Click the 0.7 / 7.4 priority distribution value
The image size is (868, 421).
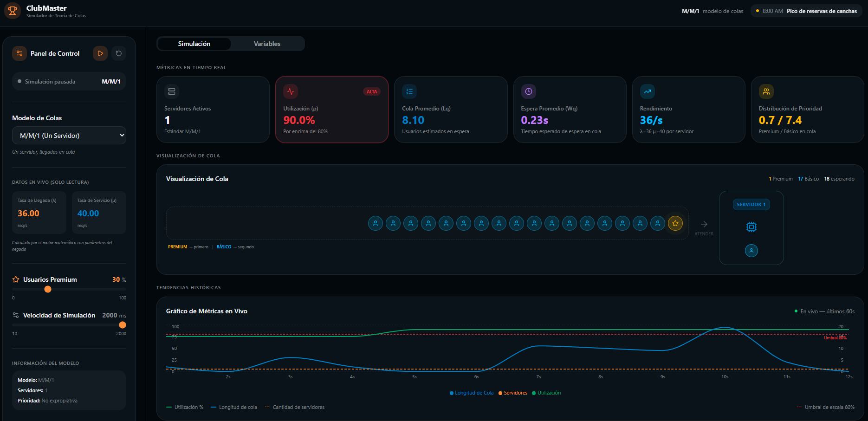pyautogui.click(x=780, y=120)
